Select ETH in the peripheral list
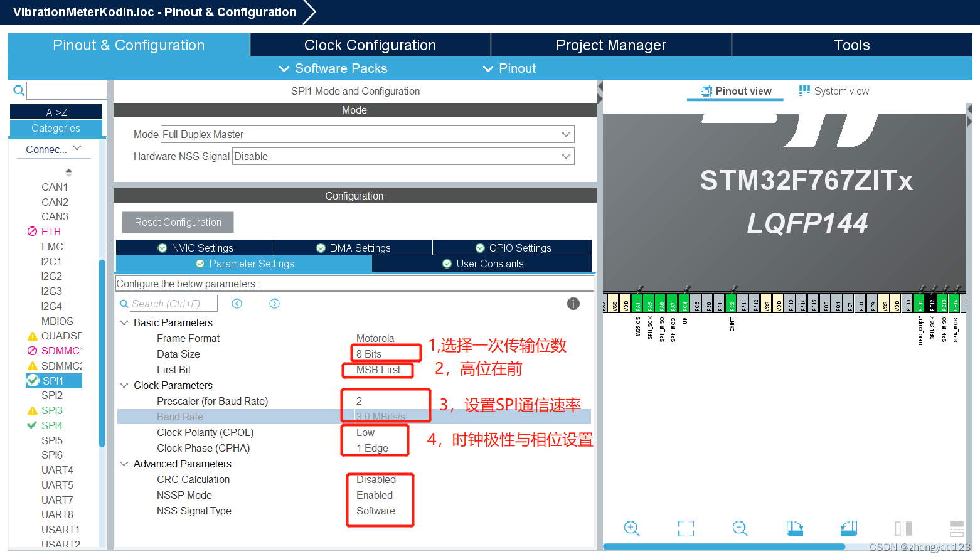This screenshot has height=559, width=980. tap(51, 232)
